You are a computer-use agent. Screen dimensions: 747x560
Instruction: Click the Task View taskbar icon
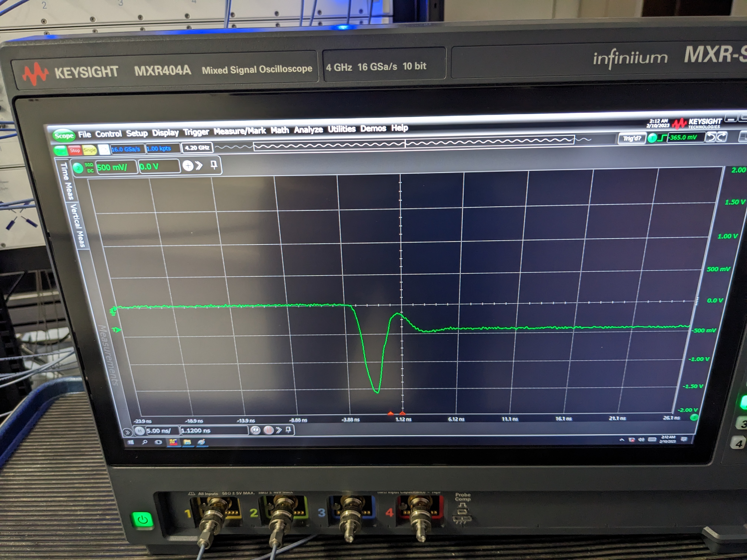point(158,442)
